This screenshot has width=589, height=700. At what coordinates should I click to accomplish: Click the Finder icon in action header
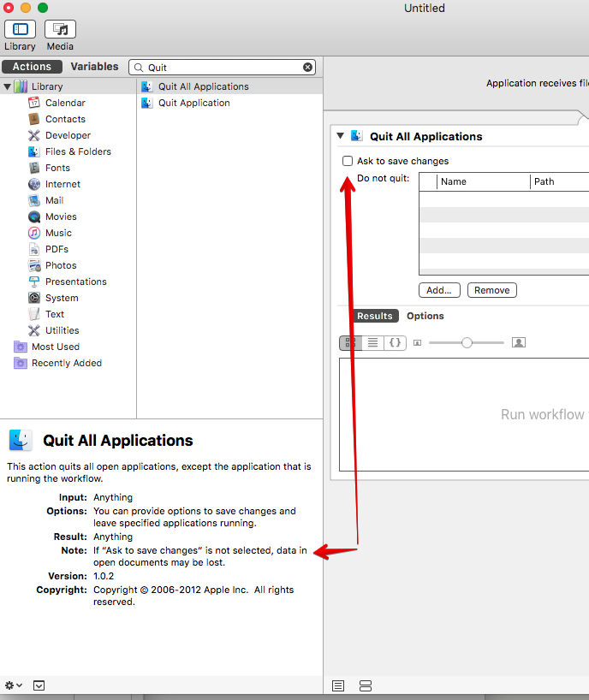[x=356, y=136]
